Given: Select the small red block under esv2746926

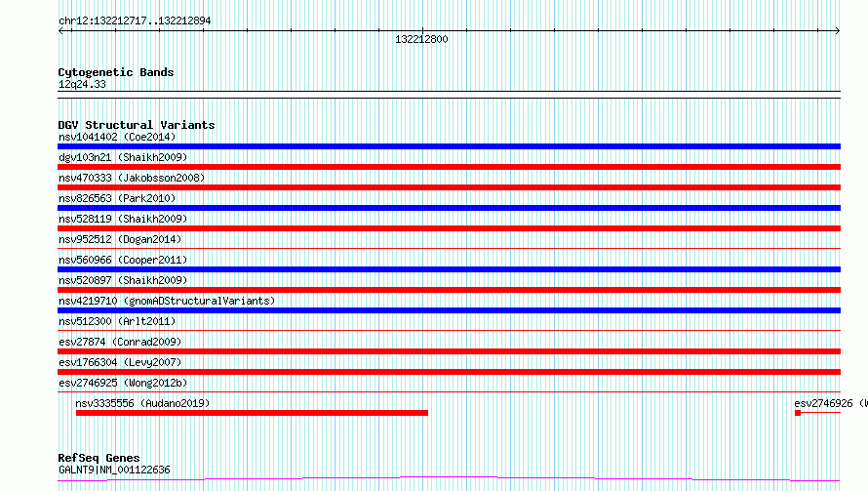Looking at the screenshot, I should click(x=798, y=413).
